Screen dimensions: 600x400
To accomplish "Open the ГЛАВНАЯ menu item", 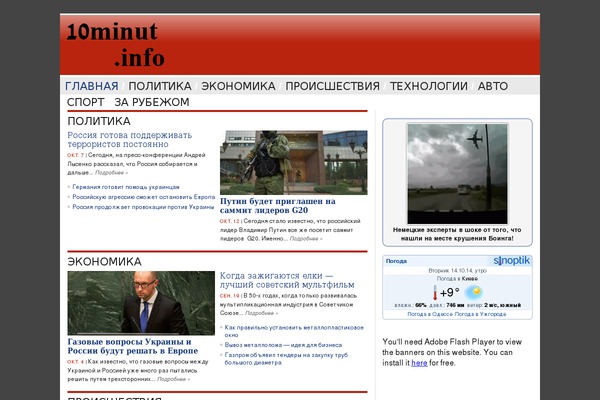I will [x=92, y=86].
